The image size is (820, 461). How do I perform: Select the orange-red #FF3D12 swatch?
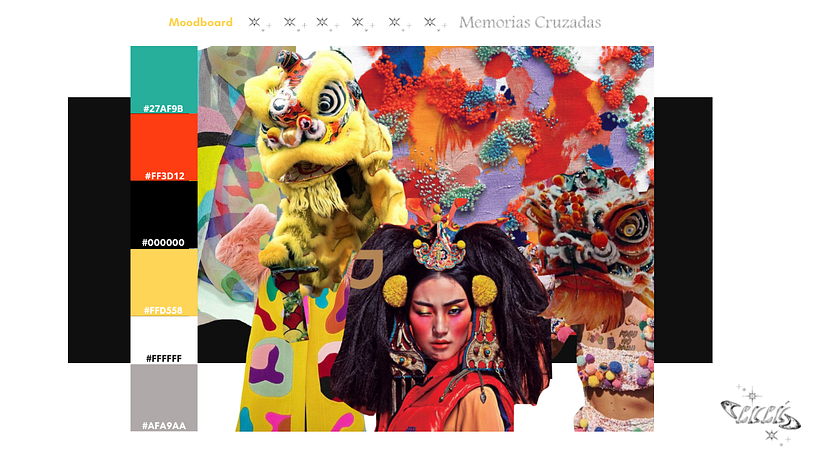[164, 146]
